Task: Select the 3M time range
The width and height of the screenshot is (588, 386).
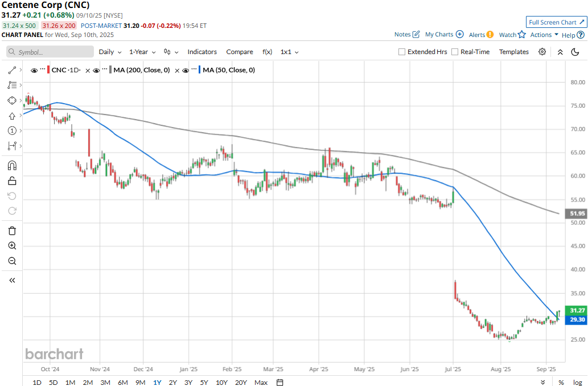Action: tap(105, 382)
